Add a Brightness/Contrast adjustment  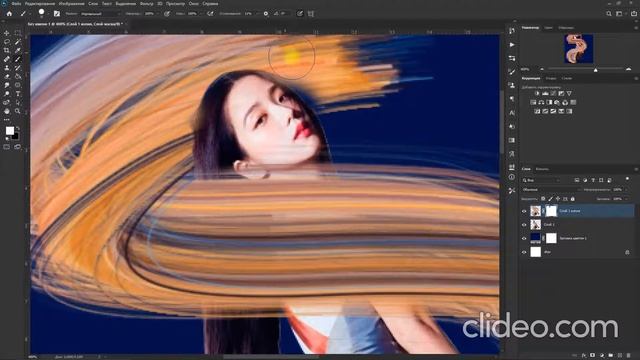point(537,94)
